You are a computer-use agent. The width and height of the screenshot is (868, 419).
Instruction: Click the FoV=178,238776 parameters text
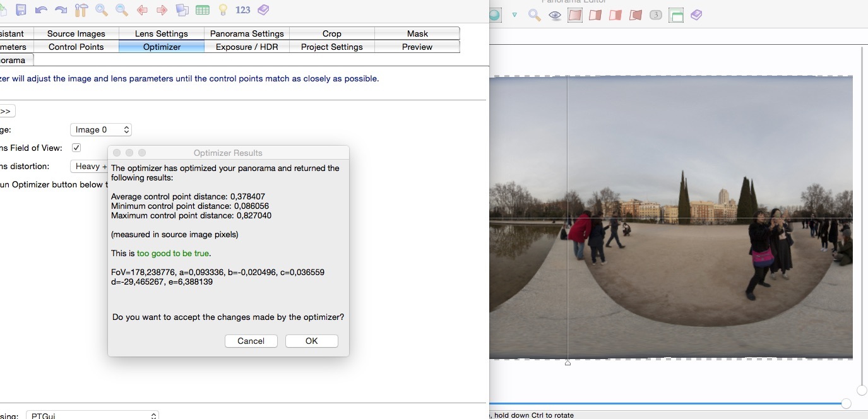[218, 277]
